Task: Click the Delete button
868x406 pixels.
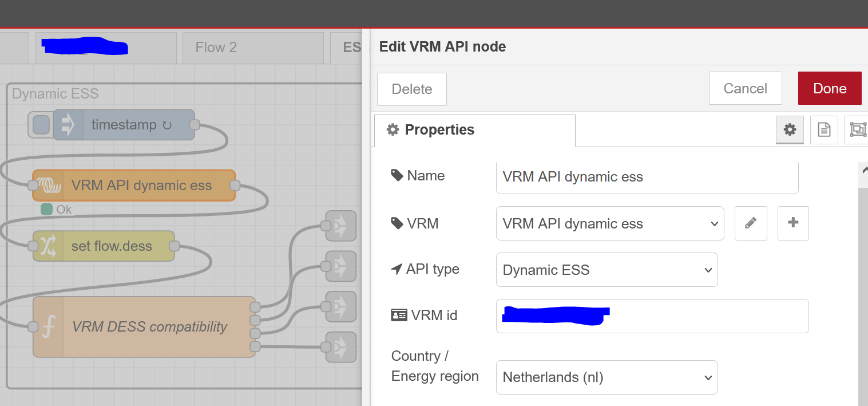Action: point(411,89)
